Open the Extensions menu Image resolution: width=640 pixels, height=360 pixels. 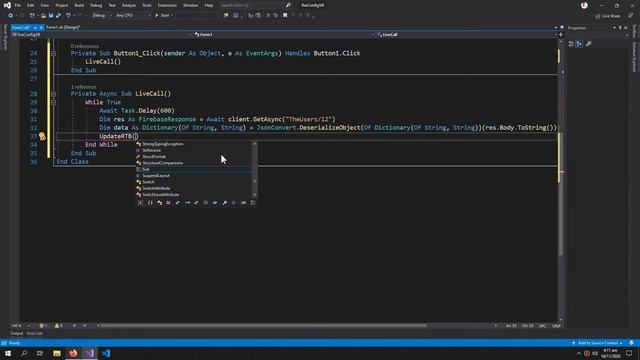(167, 5)
